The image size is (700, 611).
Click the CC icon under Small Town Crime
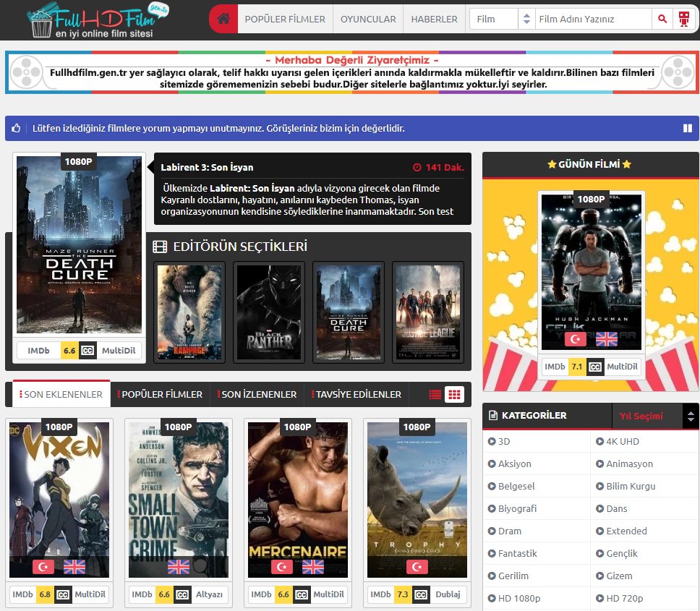click(182, 594)
